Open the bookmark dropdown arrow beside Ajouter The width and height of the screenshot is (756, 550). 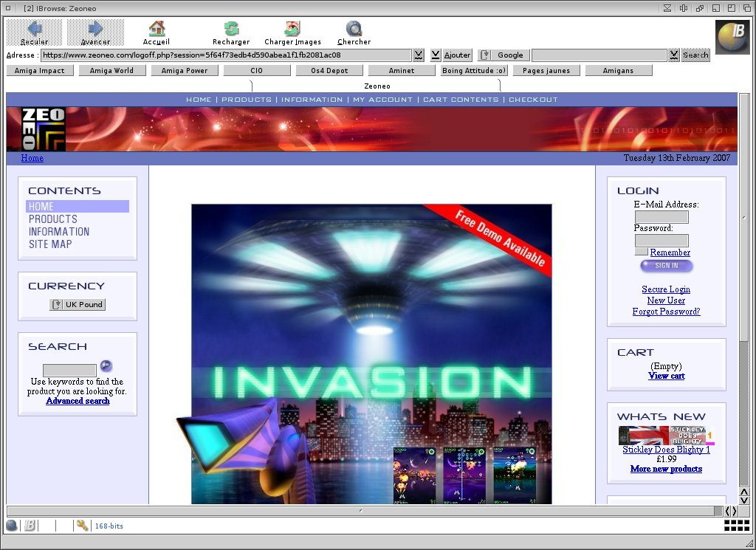pos(436,55)
